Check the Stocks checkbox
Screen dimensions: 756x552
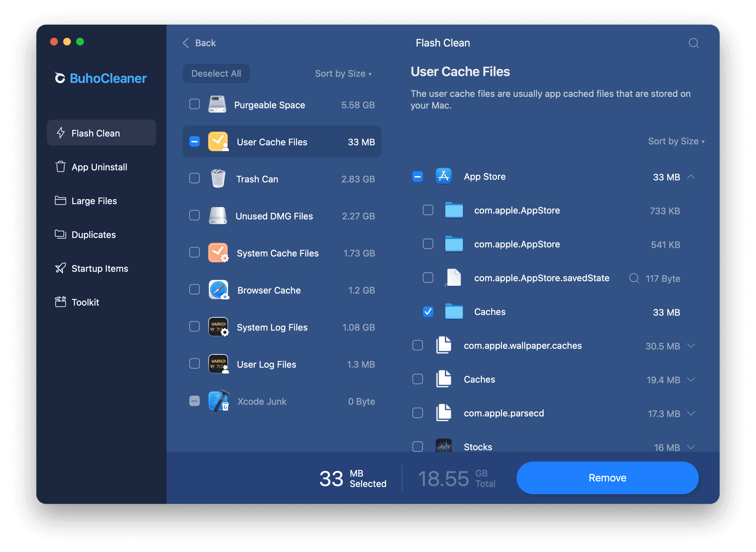(418, 447)
